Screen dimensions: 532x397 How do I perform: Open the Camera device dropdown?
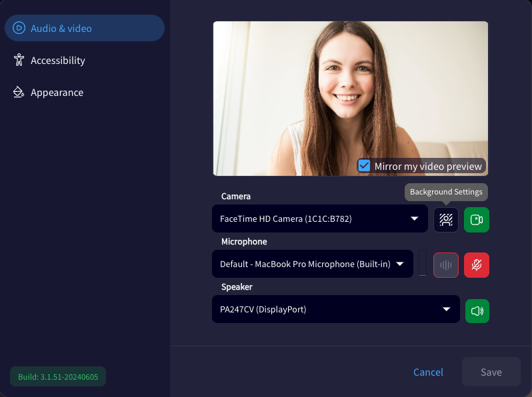tap(319, 218)
